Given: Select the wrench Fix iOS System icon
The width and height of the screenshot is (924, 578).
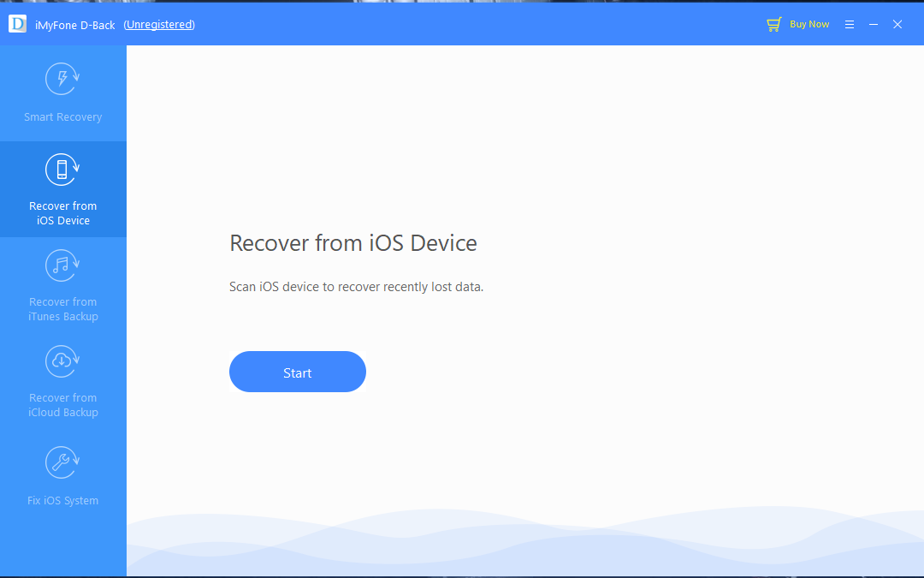Looking at the screenshot, I should pos(62,463).
